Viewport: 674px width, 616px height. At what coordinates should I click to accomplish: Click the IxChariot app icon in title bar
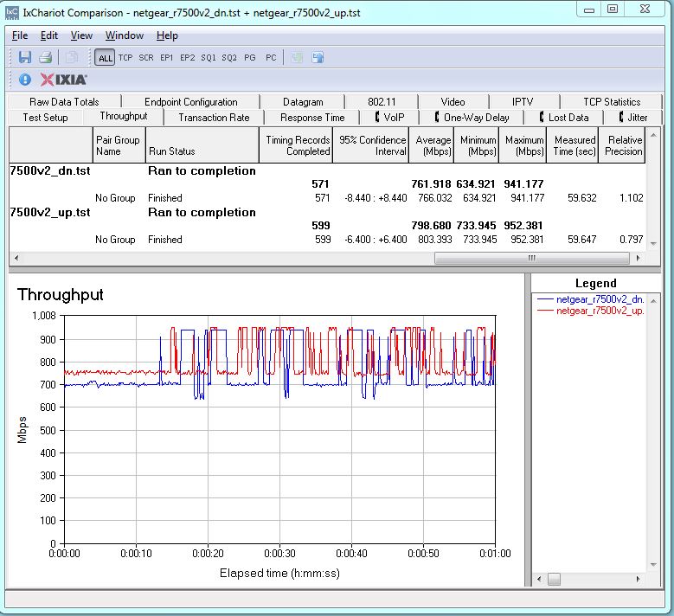pyautogui.click(x=12, y=13)
